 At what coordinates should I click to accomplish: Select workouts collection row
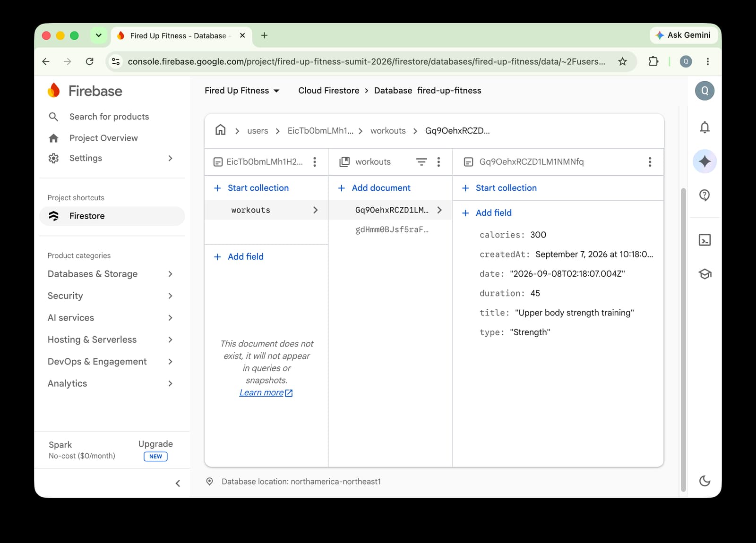pyautogui.click(x=266, y=210)
